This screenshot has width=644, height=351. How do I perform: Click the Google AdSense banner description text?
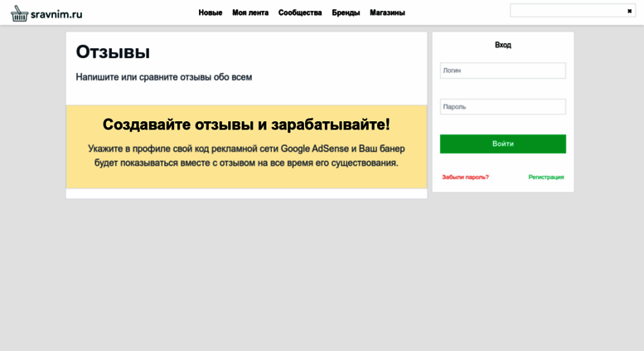coord(246,155)
